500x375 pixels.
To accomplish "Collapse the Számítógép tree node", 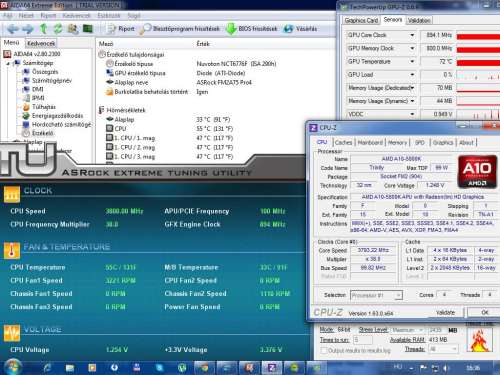I will coord(8,63).
